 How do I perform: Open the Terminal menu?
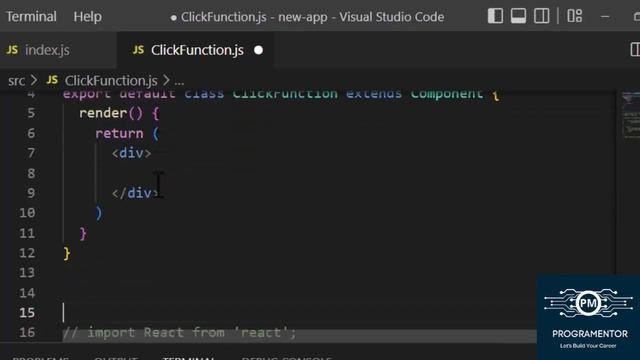tap(31, 17)
